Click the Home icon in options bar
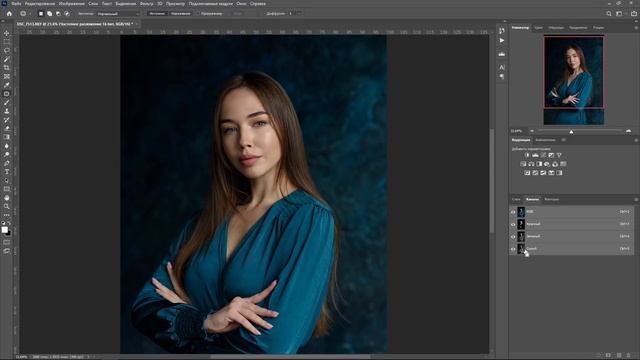Viewport: 640px width, 360px height. (x=9, y=13)
